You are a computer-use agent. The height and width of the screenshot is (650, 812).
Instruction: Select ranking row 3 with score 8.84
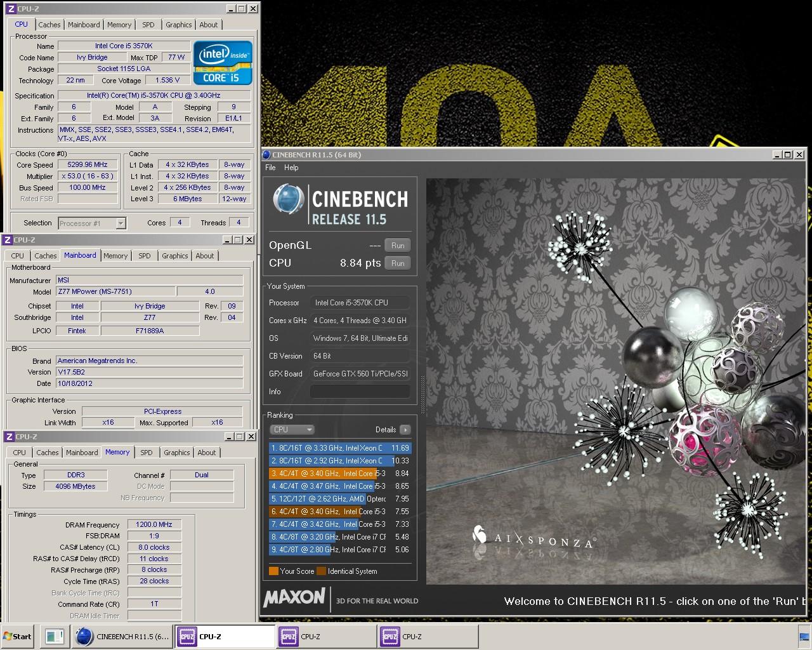click(340, 474)
